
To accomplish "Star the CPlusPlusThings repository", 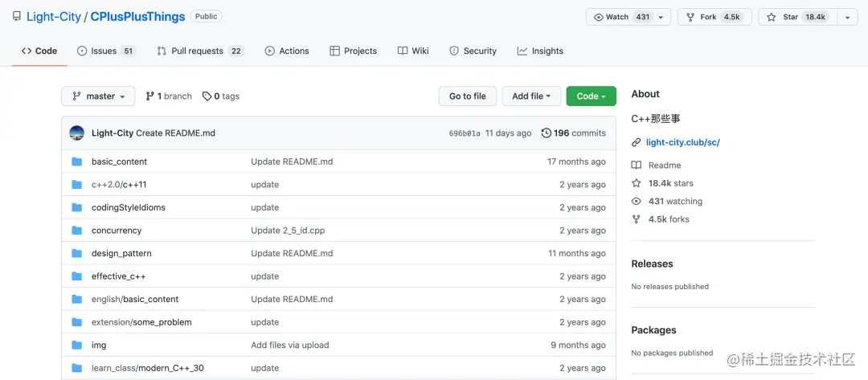I will pos(798,17).
